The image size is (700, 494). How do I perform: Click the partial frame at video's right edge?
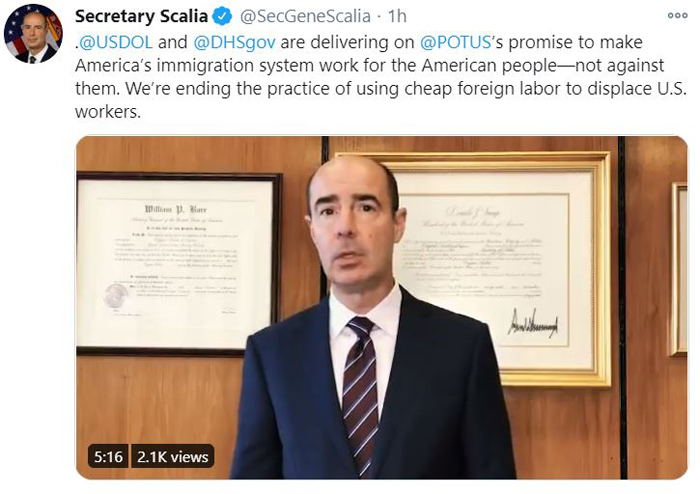679,270
